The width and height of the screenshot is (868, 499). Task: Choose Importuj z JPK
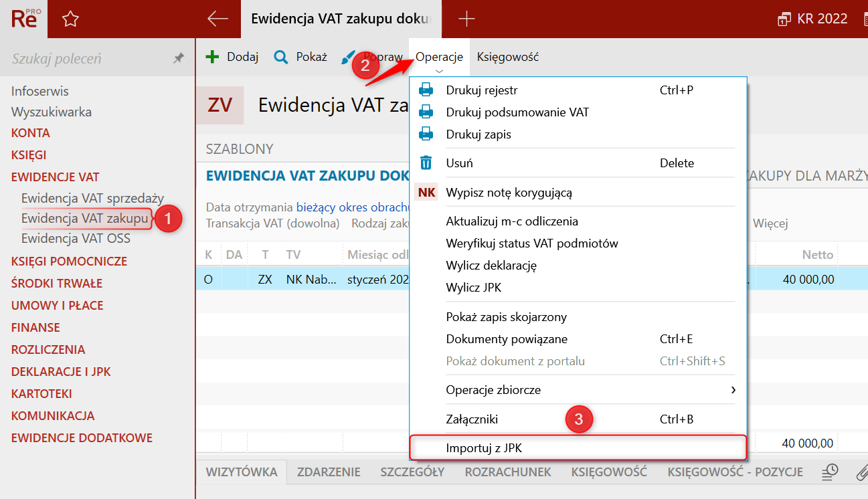pyautogui.click(x=578, y=448)
